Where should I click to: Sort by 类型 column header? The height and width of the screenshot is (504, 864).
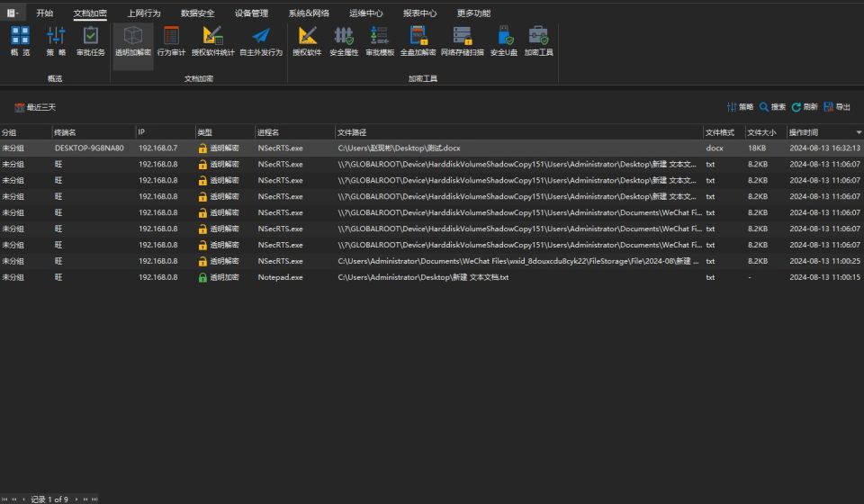(x=225, y=132)
